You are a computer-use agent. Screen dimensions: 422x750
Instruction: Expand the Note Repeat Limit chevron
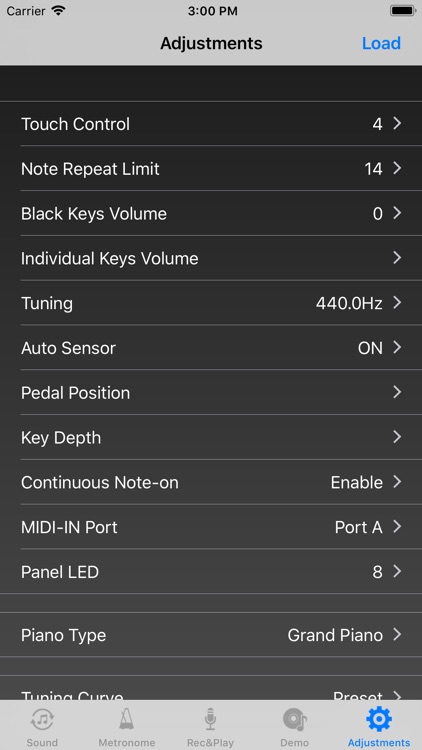pos(397,168)
